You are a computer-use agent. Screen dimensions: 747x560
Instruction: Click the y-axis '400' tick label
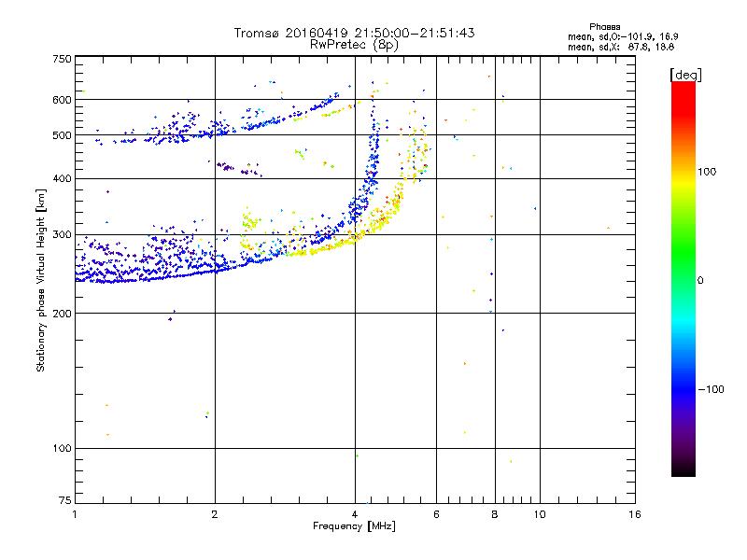coord(62,179)
